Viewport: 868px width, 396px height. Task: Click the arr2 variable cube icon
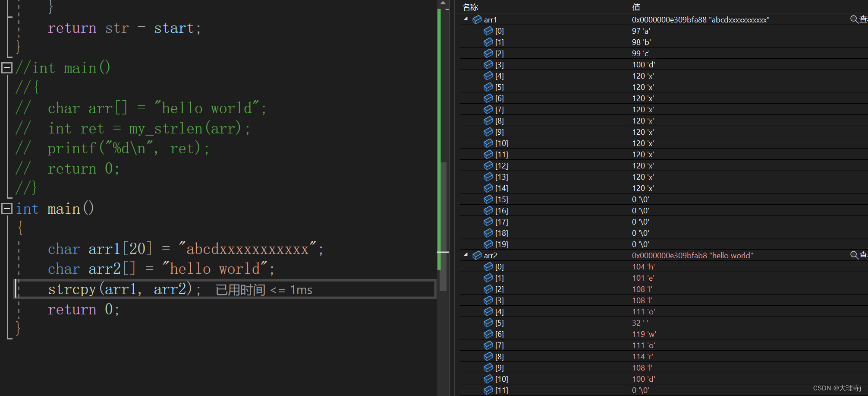point(477,255)
